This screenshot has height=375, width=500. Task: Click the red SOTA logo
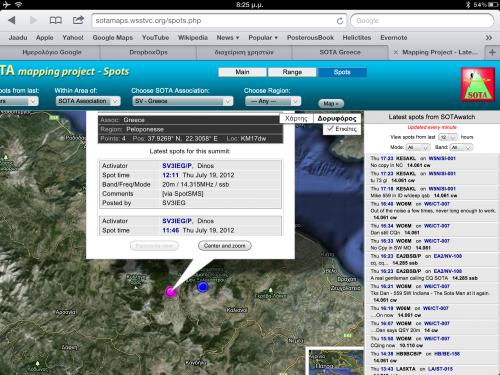[477, 85]
